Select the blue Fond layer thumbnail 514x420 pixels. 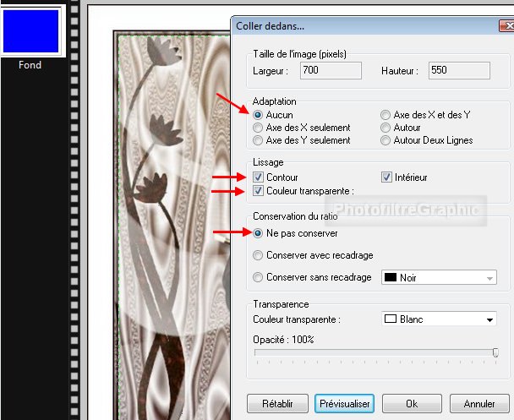pos(30,30)
